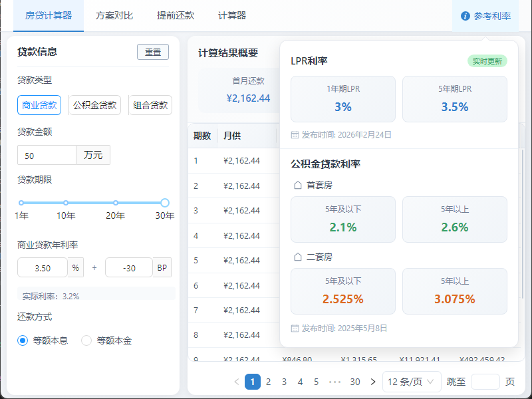The image size is (532, 399).
Task: Click the 实时更新 badge
Action: (x=487, y=61)
